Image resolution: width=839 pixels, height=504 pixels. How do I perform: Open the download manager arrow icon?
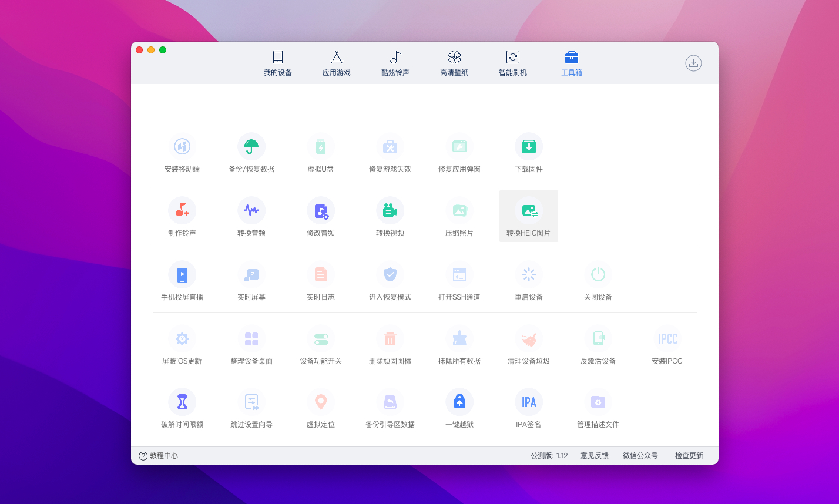(x=693, y=63)
